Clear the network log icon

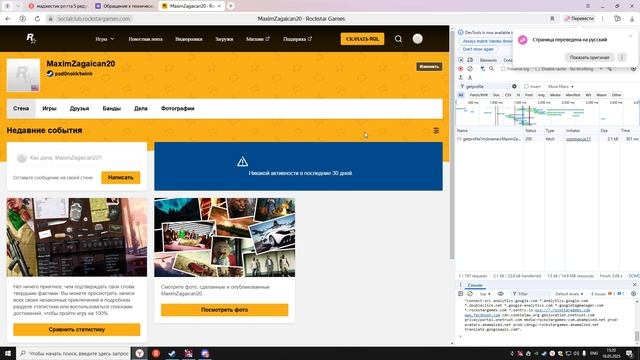click(470, 69)
